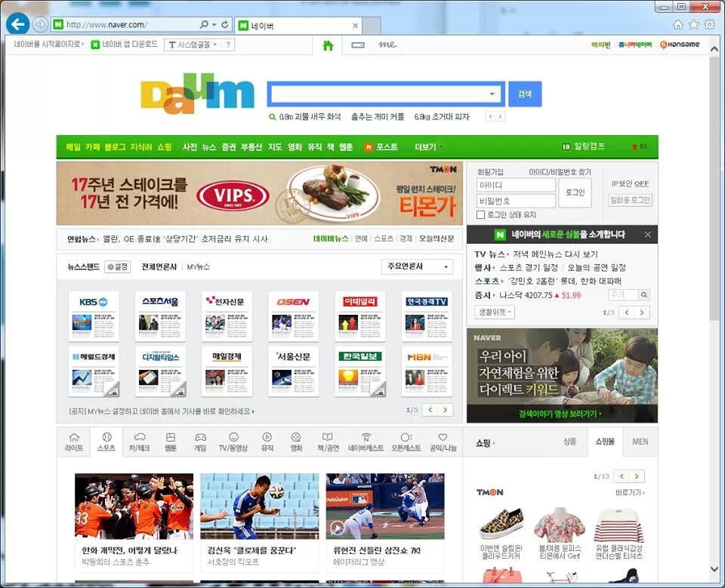Open the 라이프 category icon
The image size is (725, 588).
tap(74, 442)
